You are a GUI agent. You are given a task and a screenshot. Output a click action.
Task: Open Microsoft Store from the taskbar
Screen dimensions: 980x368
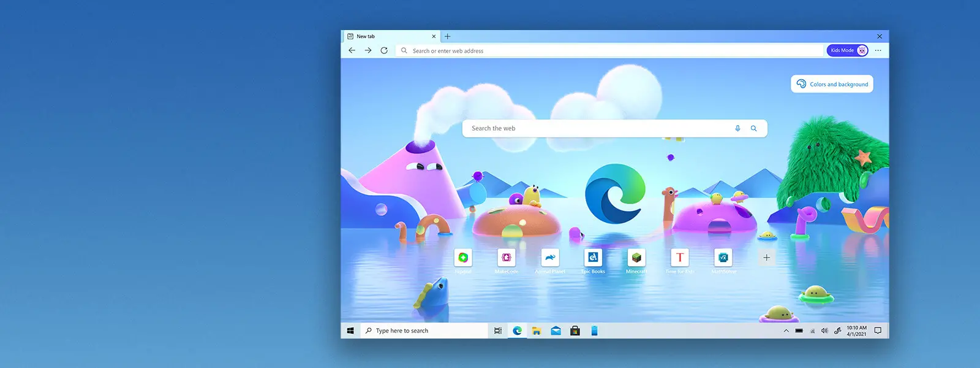coord(575,331)
